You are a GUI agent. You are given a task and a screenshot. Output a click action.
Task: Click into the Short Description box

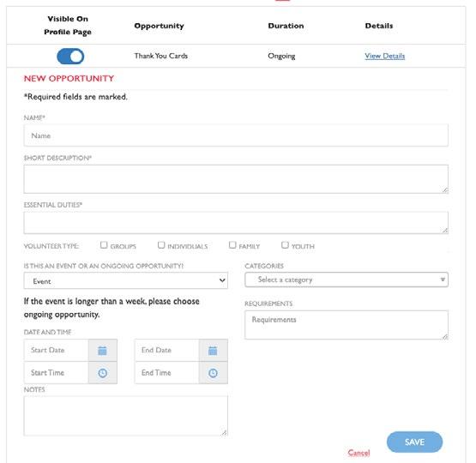[236, 179]
